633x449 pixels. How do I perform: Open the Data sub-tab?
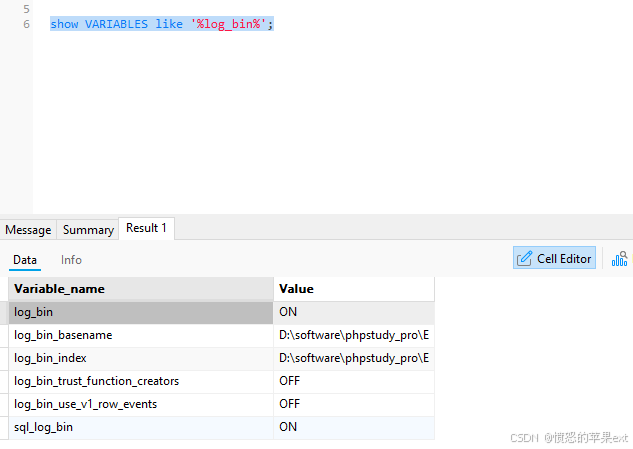coord(25,260)
